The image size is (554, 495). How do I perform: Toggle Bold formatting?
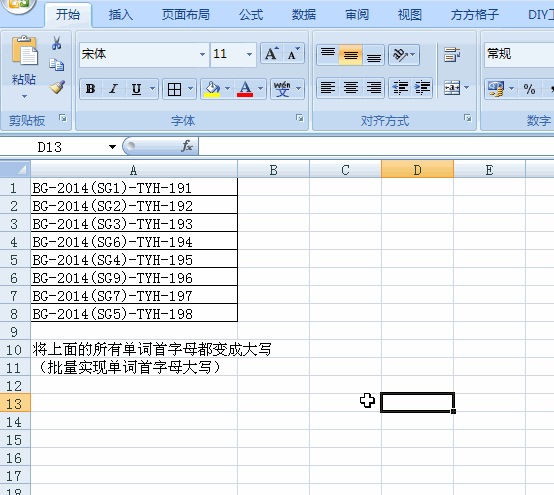click(x=90, y=89)
